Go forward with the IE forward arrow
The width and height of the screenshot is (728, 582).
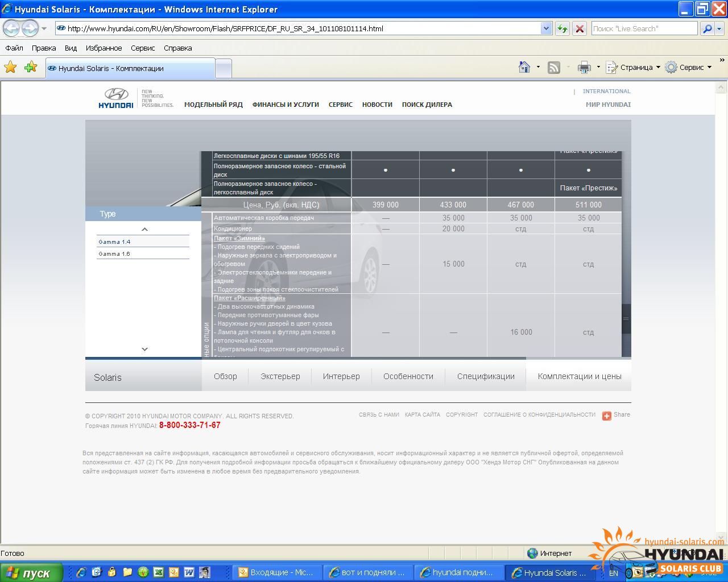point(30,28)
